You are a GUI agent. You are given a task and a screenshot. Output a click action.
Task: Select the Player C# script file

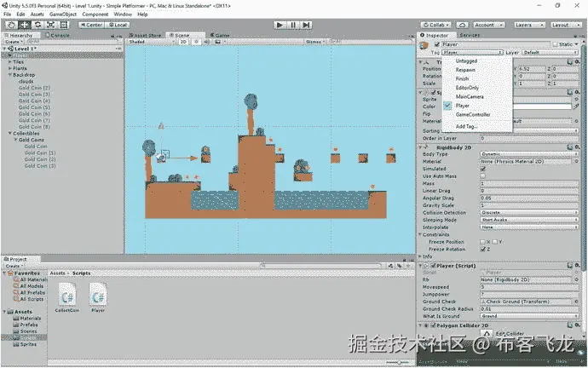(98, 298)
